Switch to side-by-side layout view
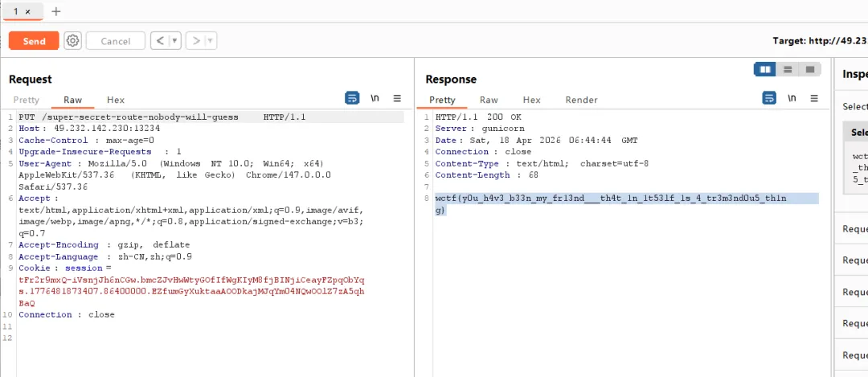 click(x=765, y=69)
